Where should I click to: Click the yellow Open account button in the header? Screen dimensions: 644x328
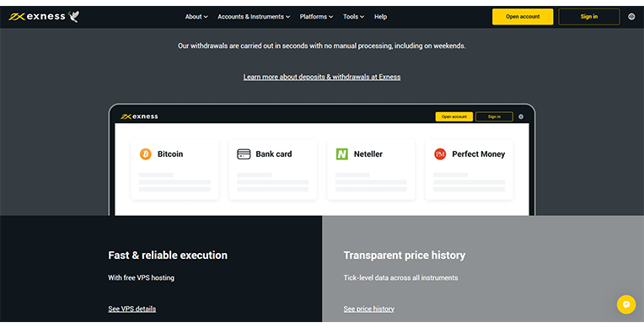[523, 17]
